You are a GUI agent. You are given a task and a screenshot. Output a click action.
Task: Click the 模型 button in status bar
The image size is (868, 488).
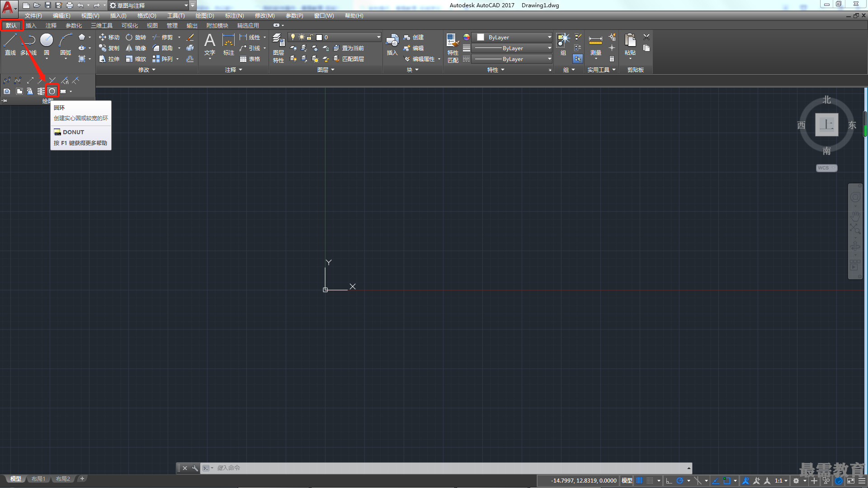pyautogui.click(x=627, y=481)
